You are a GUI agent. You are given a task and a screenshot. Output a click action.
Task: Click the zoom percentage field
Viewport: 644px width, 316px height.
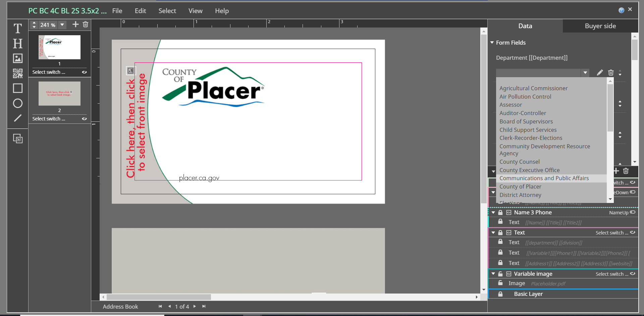48,25
